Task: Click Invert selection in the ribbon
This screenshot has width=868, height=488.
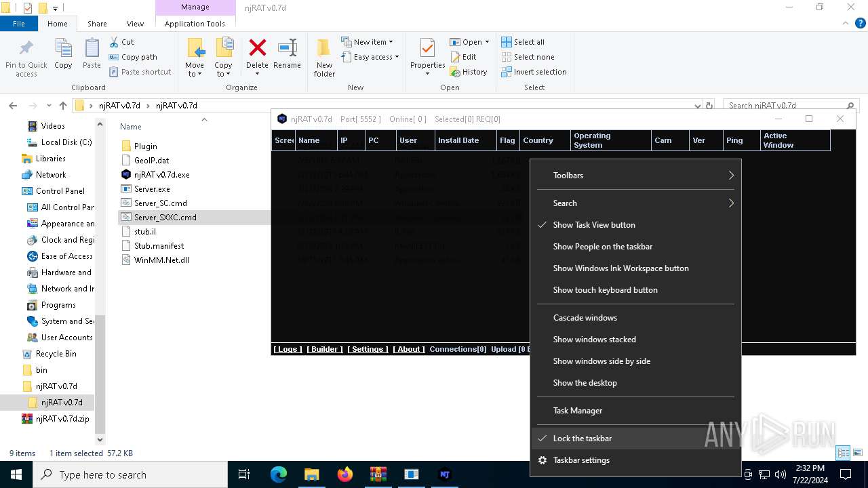Action: [x=534, y=72]
